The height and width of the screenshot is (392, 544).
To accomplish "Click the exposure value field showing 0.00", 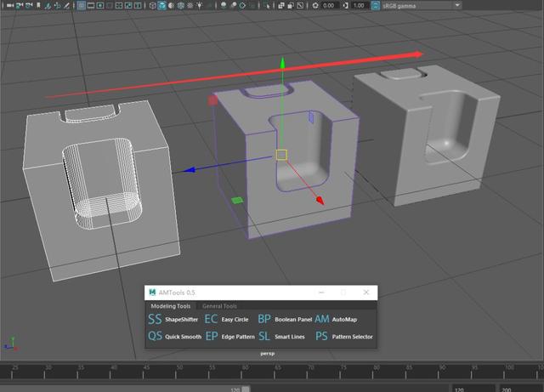I will (x=328, y=5).
